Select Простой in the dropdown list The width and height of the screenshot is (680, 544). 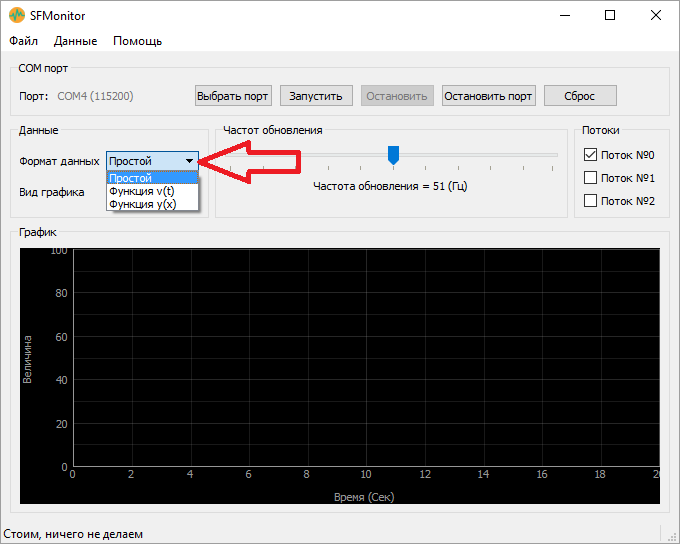(152, 178)
